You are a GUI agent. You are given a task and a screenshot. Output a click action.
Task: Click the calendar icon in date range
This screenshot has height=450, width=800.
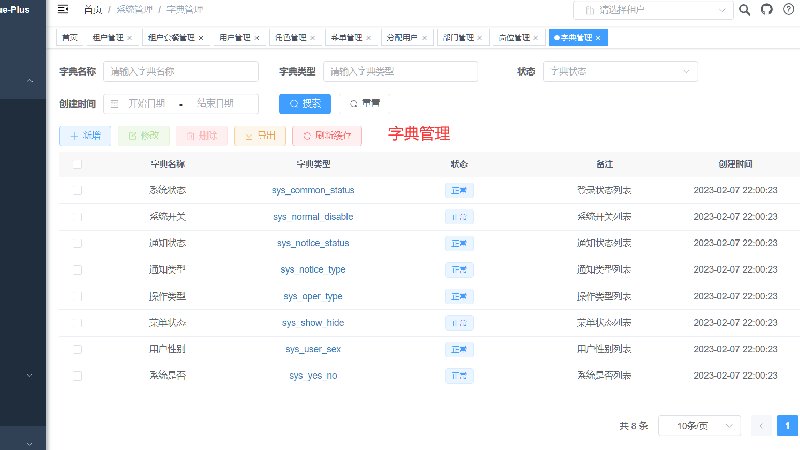pos(115,104)
